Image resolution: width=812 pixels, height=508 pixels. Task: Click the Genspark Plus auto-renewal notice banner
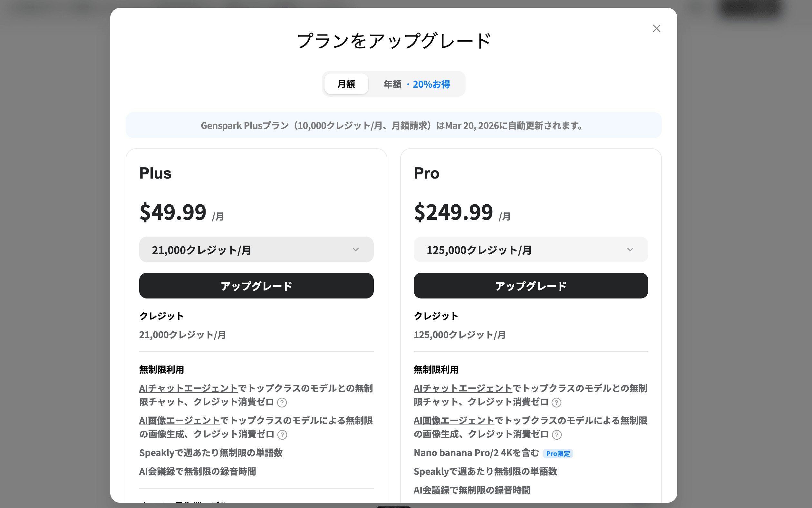click(393, 125)
